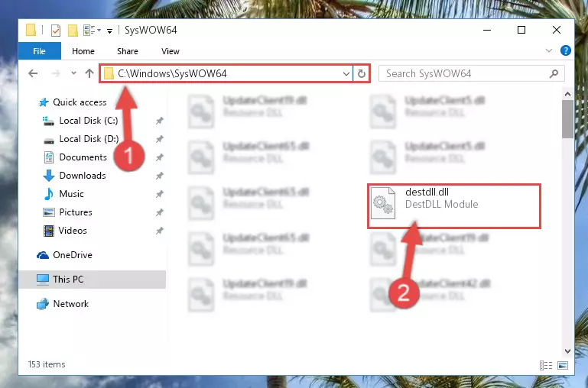Click the folder icon at title bar left
Image resolution: width=588 pixels, height=388 pixels.
click(31, 30)
